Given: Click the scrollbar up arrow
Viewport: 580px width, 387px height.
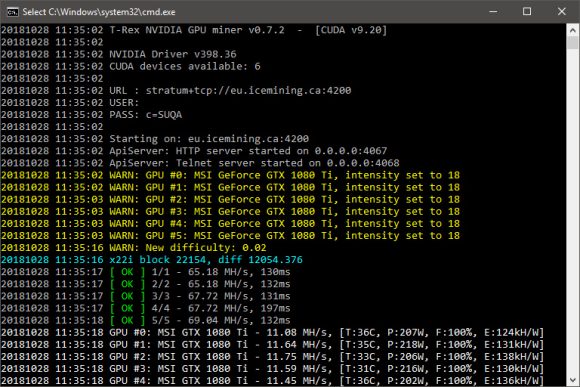Looking at the screenshot, I should pyautogui.click(x=573, y=31).
